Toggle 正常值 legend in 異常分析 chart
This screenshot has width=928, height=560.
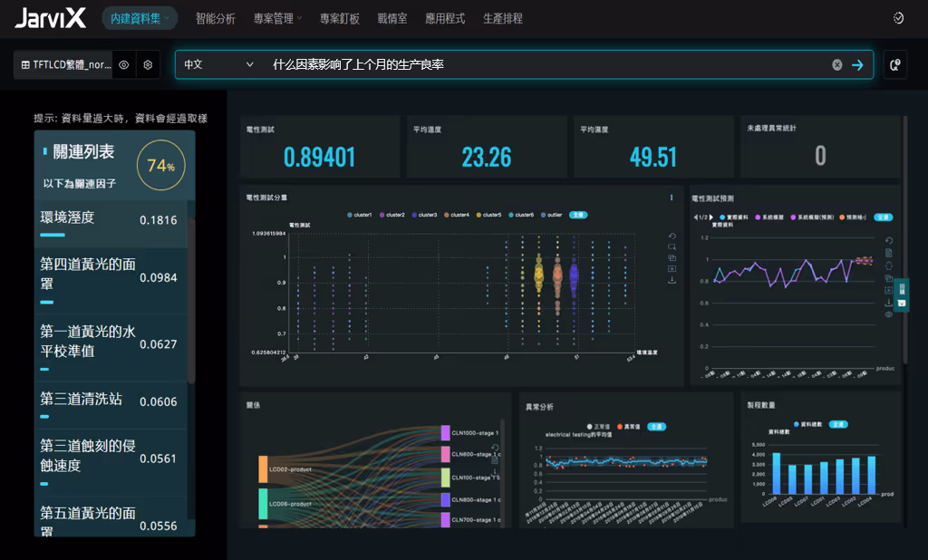(598, 426)
